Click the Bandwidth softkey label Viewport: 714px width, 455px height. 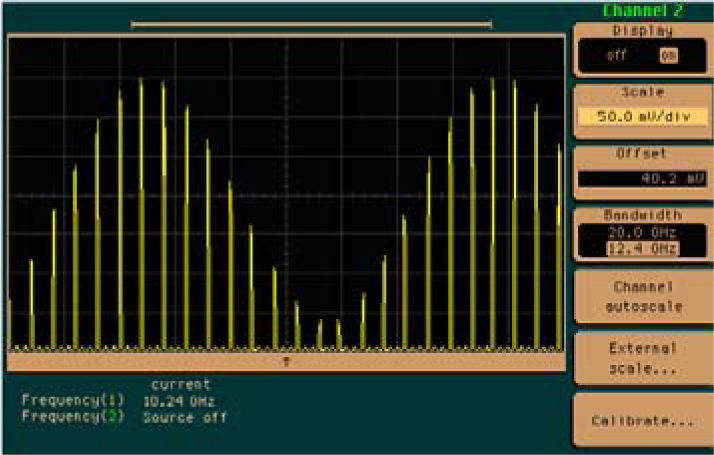(x=642, y=215)
